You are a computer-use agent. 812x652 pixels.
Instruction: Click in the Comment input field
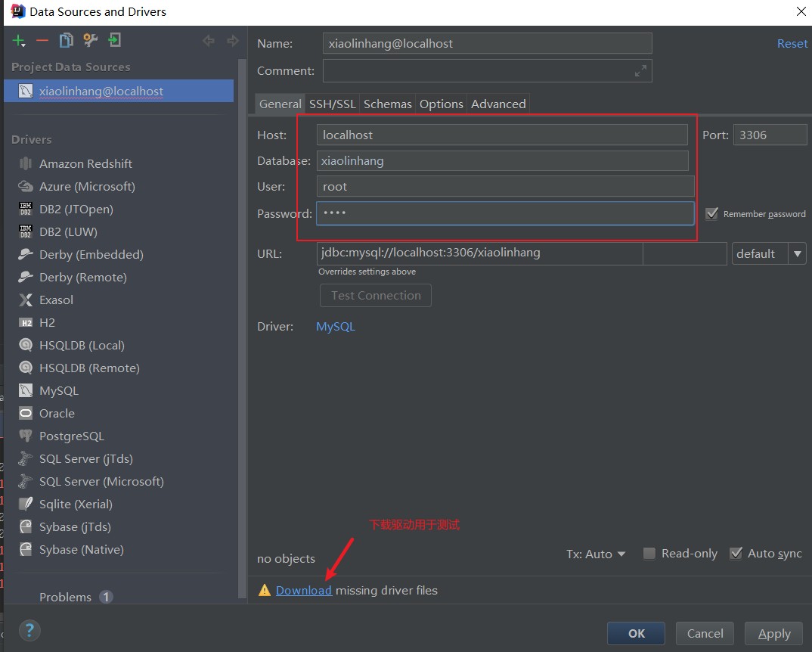[x=488, y=71]
